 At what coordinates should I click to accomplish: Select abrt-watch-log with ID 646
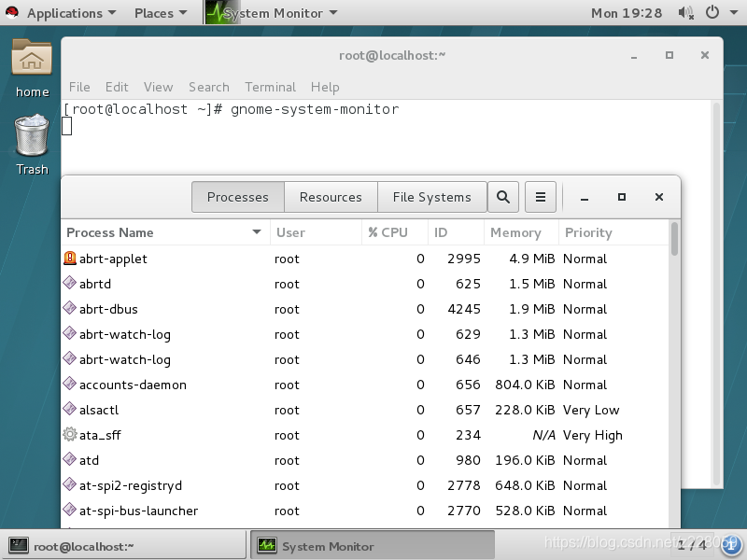tap(125, 359)
